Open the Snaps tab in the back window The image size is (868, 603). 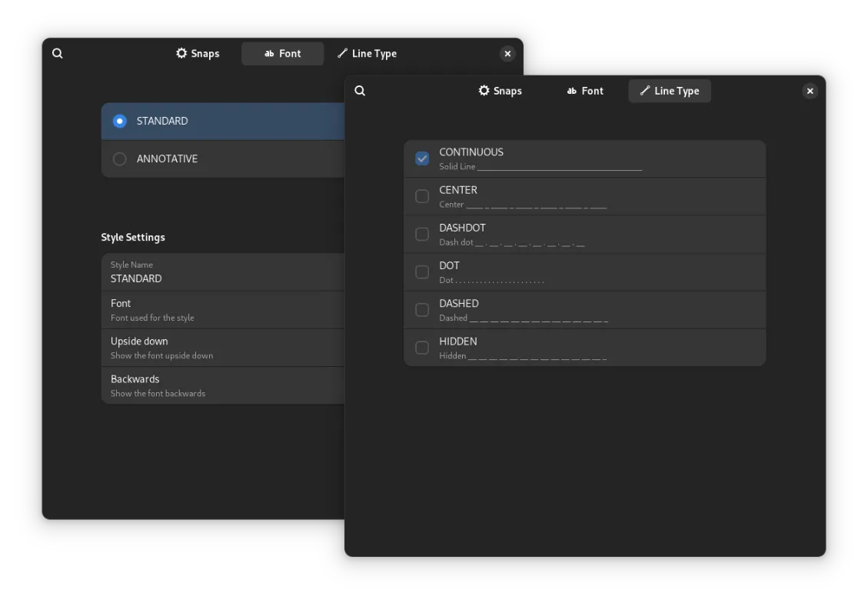(198, 53)
